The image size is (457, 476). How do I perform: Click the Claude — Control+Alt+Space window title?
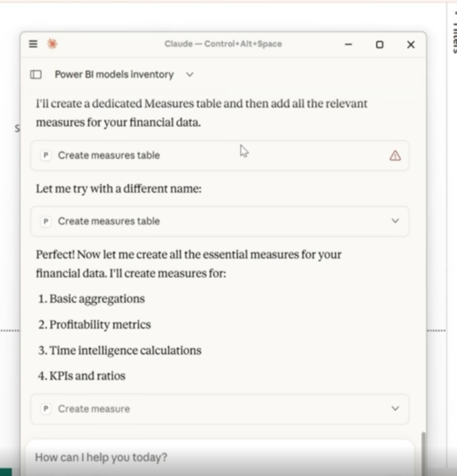tap(223, 44)
